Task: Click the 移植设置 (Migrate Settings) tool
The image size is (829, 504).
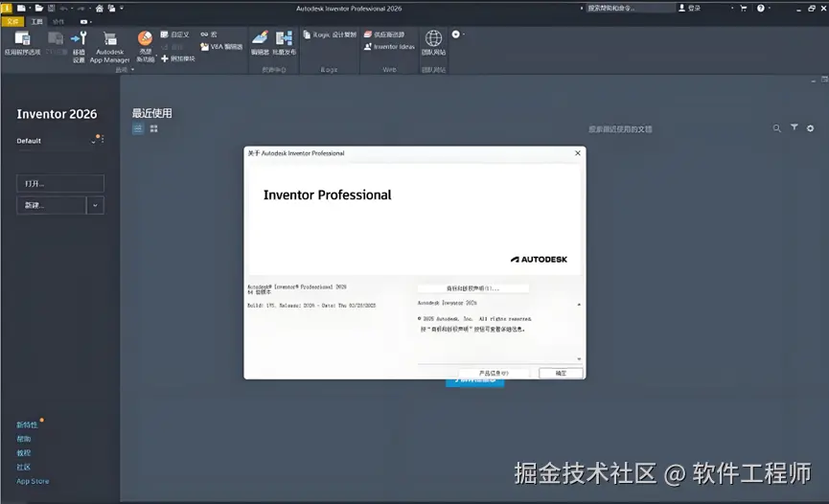Action: pos(79,47)
